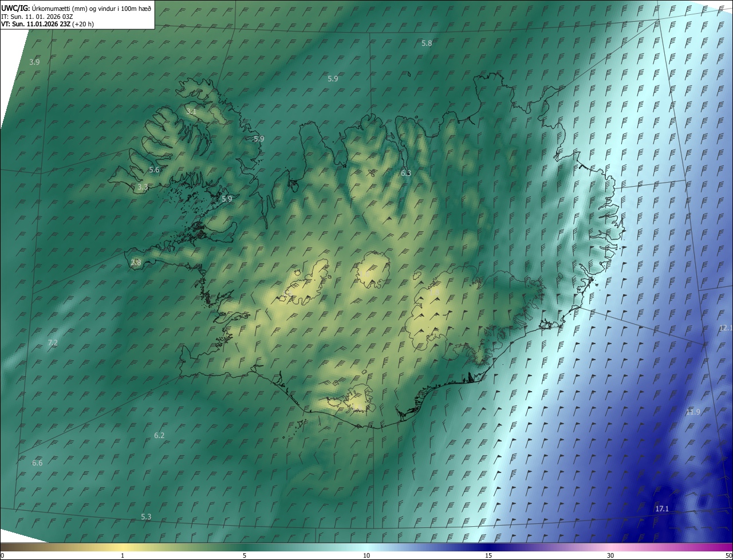Click the 1 tick on colour scale
The height and width of the screenshot is (560, 733).
[123, 556]
